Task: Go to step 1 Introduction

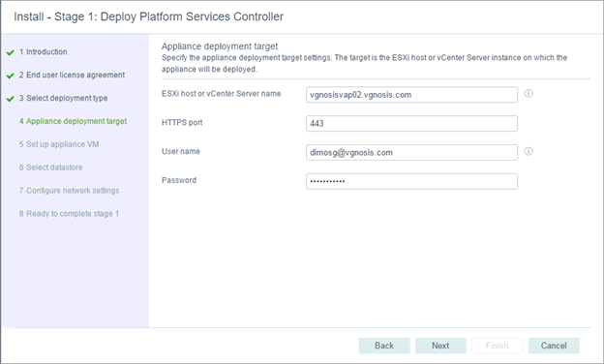Action: click(44, 52)
